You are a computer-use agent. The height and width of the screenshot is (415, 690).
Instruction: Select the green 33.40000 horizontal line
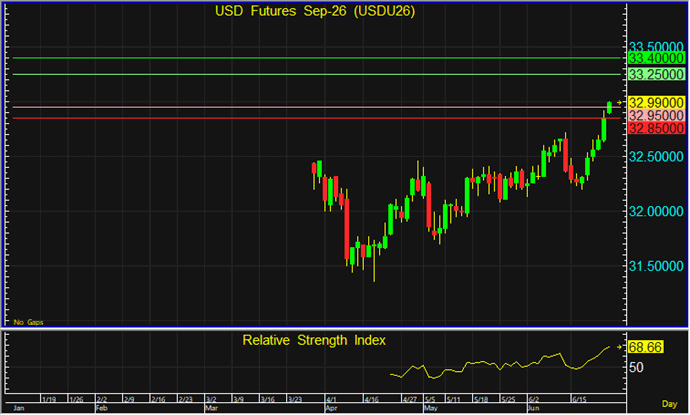click(x=317, y=58)
